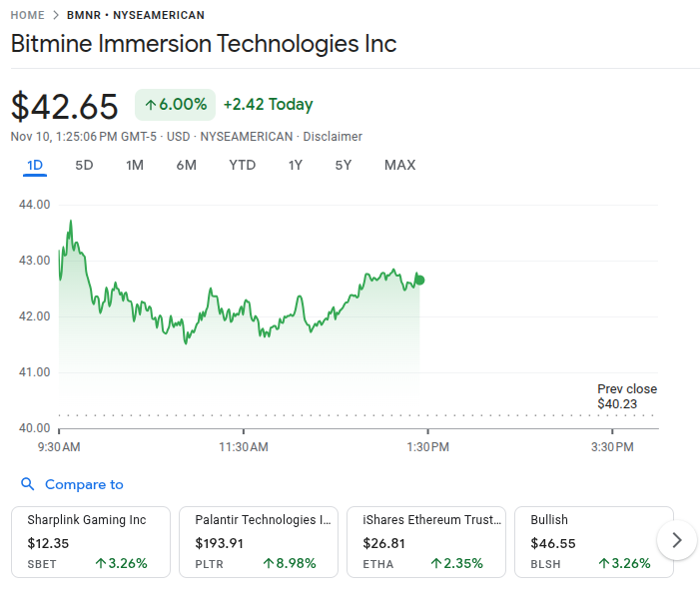Click the Compare to link

(84, 484)
